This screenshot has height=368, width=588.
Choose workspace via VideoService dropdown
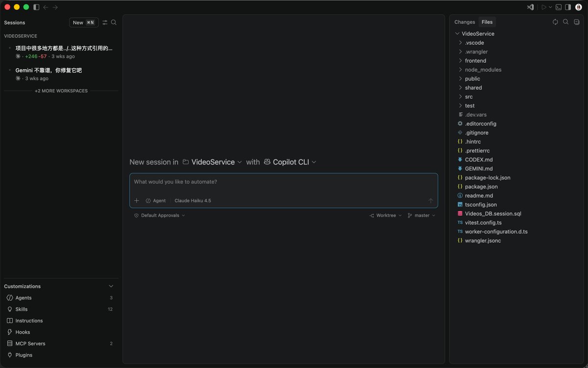[x=212, y=162]
